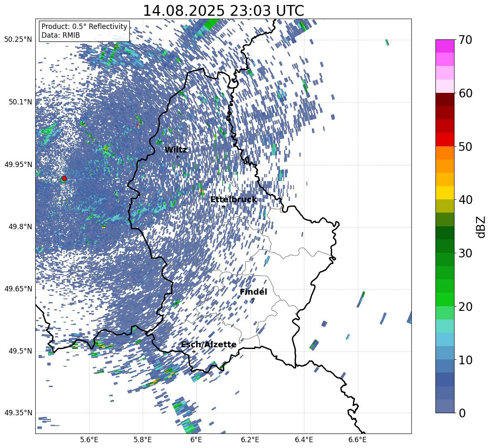Click the Wiltz station cross marker

178,157
